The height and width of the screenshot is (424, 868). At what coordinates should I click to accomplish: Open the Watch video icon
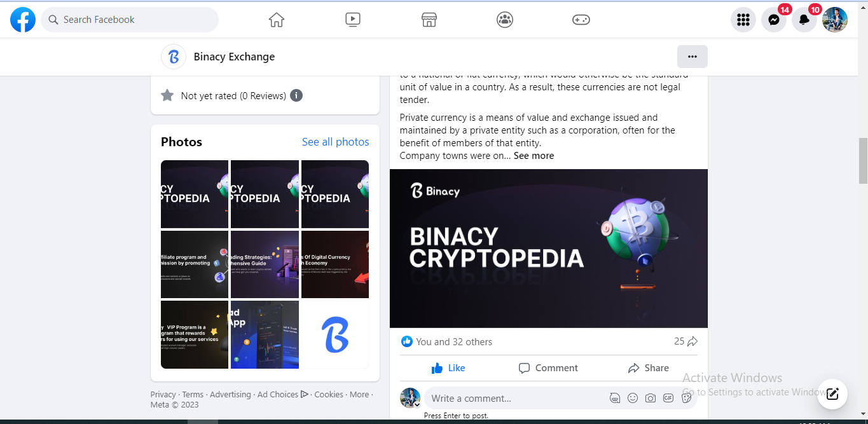(x=353, y=20)
